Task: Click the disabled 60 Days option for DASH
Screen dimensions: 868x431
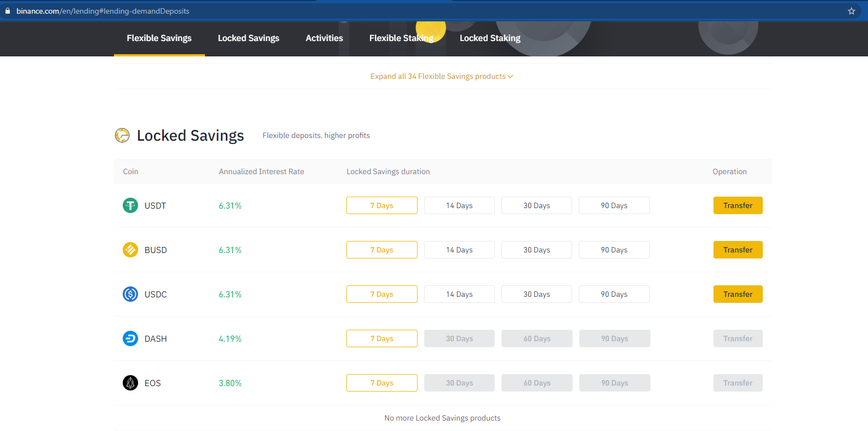Action: [537, 338]
